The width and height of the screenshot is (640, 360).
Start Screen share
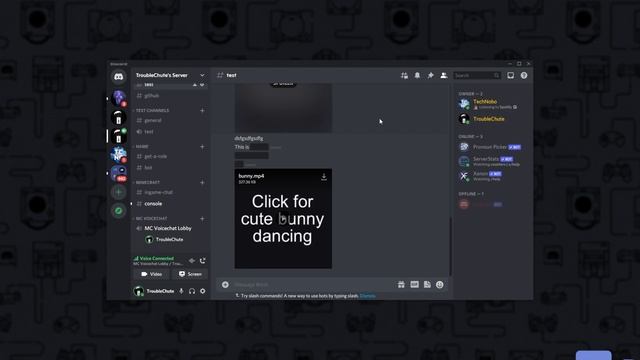pos(190,274)
